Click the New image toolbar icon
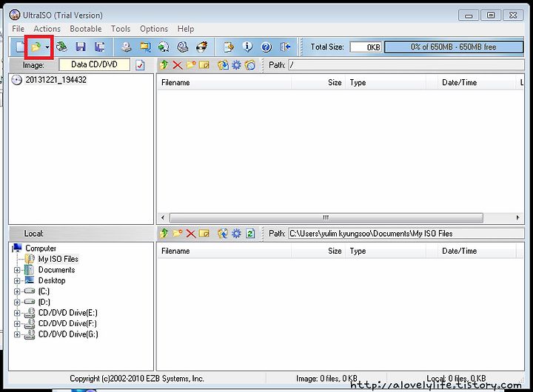 tap(20, 47)
